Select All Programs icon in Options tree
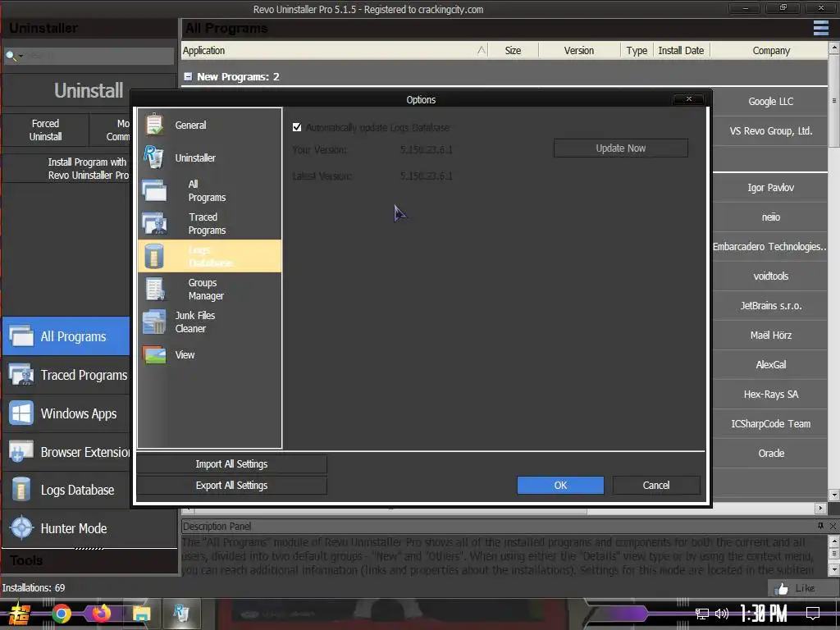This screenshot has height=630, width=840. tap(154, 190)
